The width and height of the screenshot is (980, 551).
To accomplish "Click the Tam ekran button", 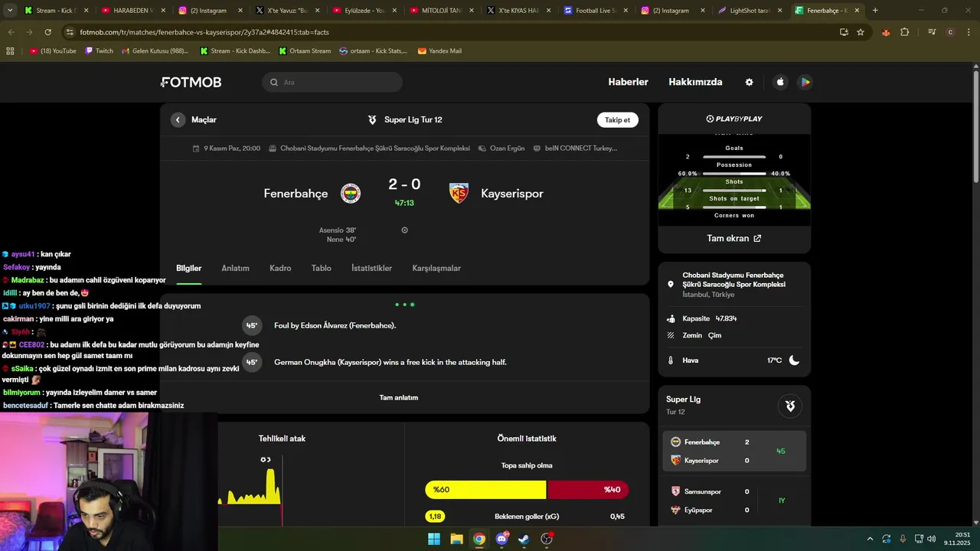I will 734,238.
